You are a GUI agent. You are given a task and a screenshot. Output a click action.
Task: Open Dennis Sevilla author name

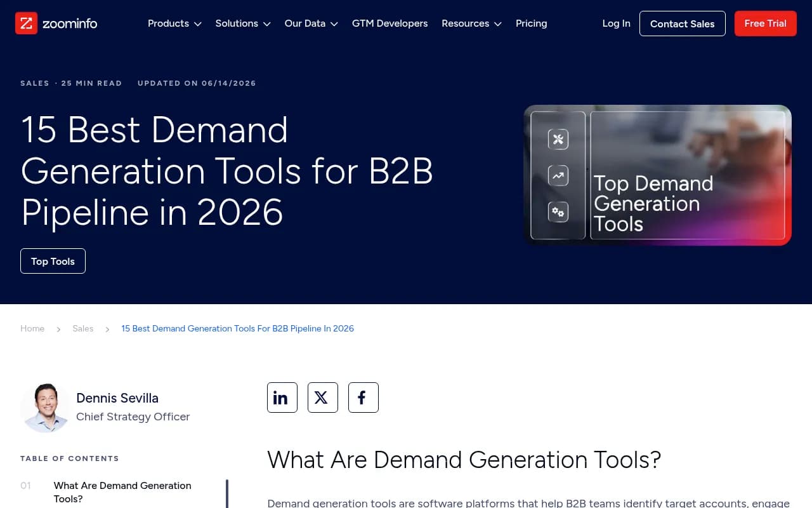tap(117, 398)
